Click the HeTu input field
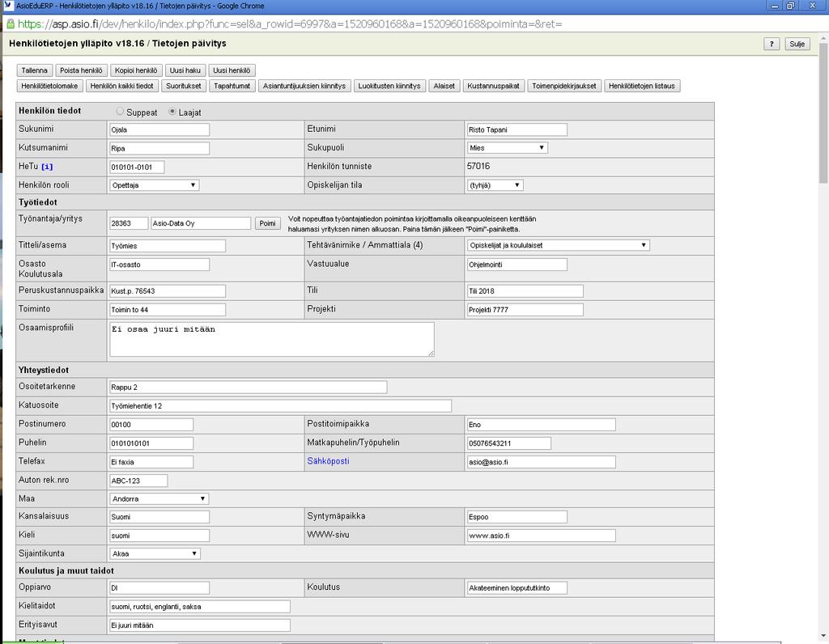829x644 pixels. [x=137, y=167]
